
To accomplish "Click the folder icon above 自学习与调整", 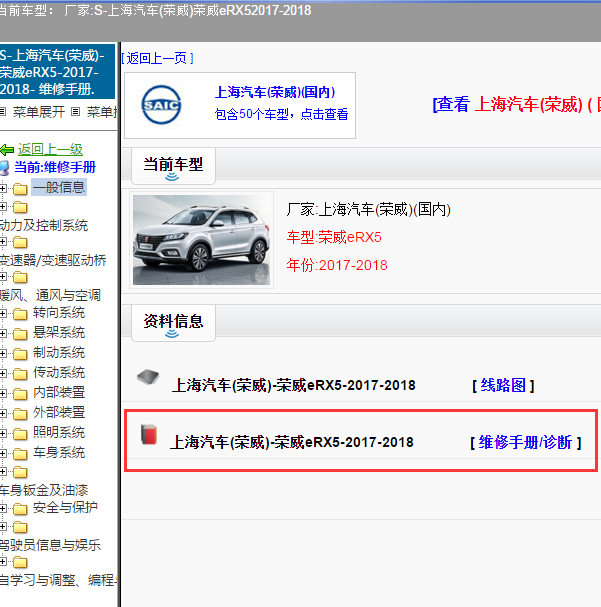I will click(20, 562).
